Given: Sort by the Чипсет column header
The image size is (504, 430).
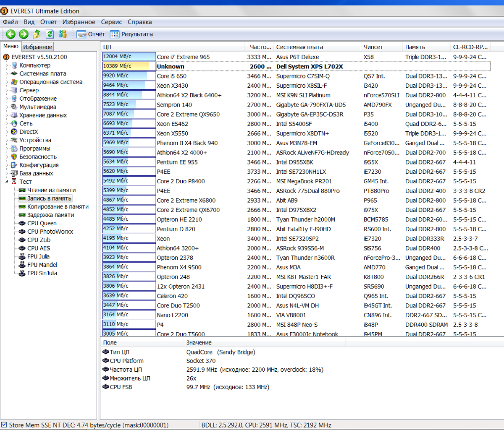Looking at the screenshot, I should (x=382, y=47).
